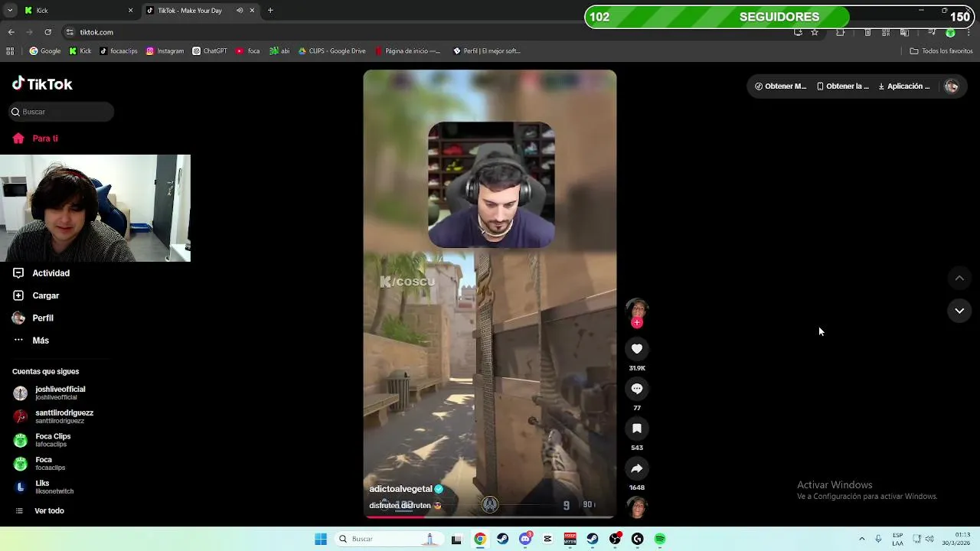Go back with the browser back arrow
The width and height of the screenshot is (980, 551).
coord(11,32)
